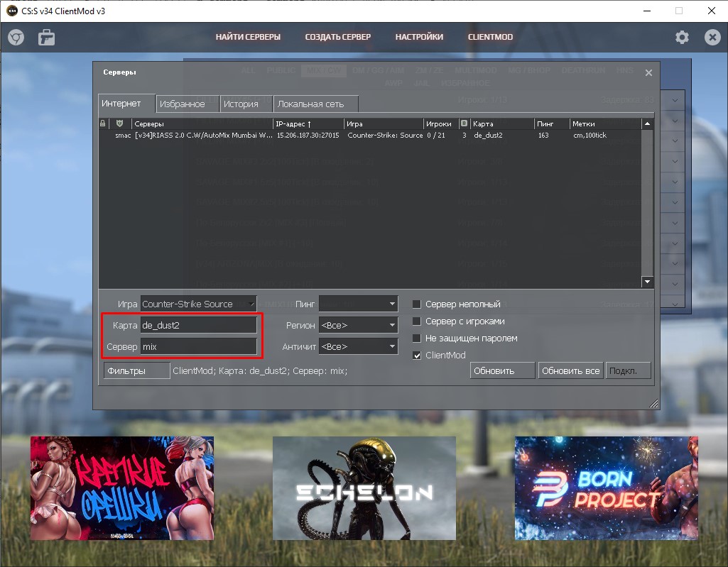
Task: Enable the Сервер неполный checkbox
Action: [417, 304]
